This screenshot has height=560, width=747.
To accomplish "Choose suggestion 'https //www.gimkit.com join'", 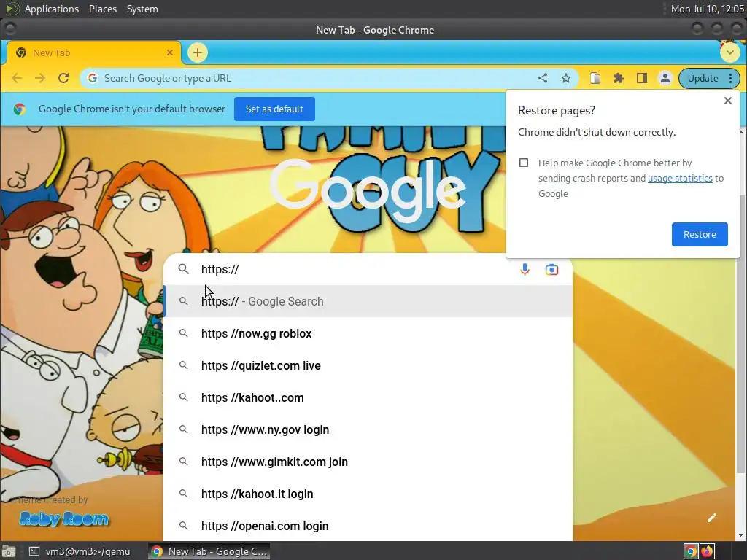I will coord(368,462).
